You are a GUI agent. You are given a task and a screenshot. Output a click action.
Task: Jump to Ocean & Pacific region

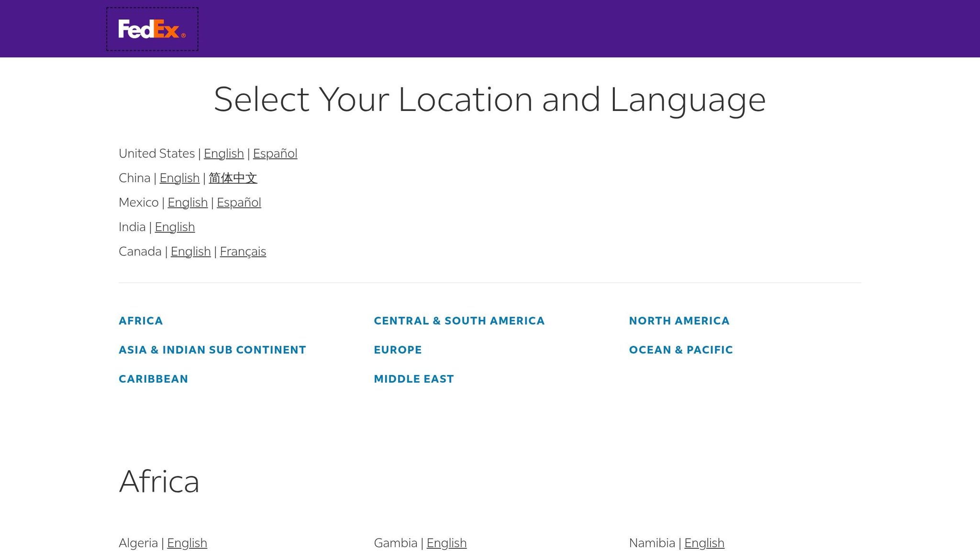click(680, 350)
